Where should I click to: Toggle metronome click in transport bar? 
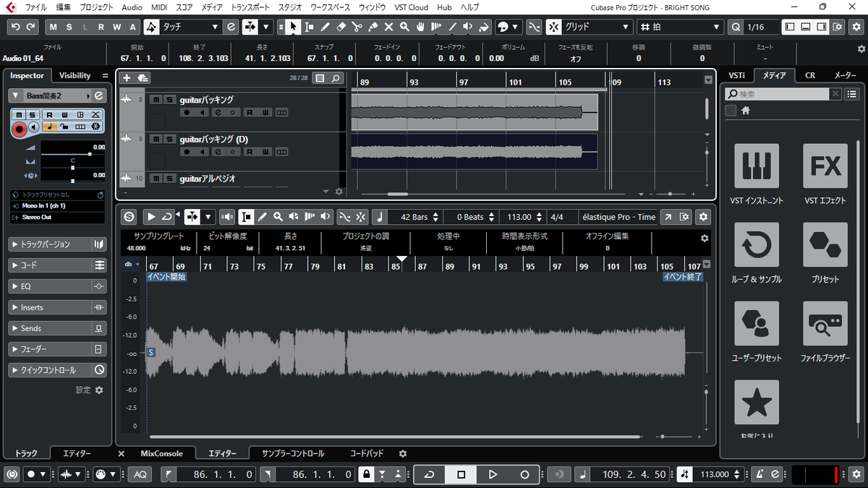[759, 474]
